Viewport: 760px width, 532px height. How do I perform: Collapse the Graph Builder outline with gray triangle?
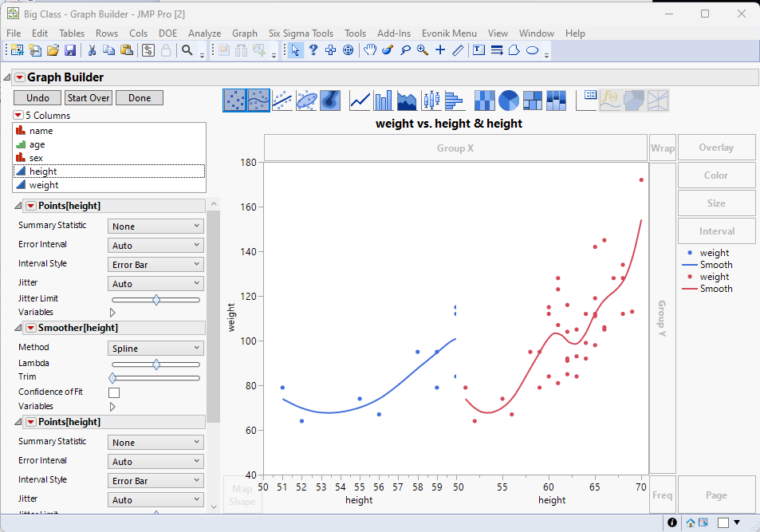coord(7,77)
